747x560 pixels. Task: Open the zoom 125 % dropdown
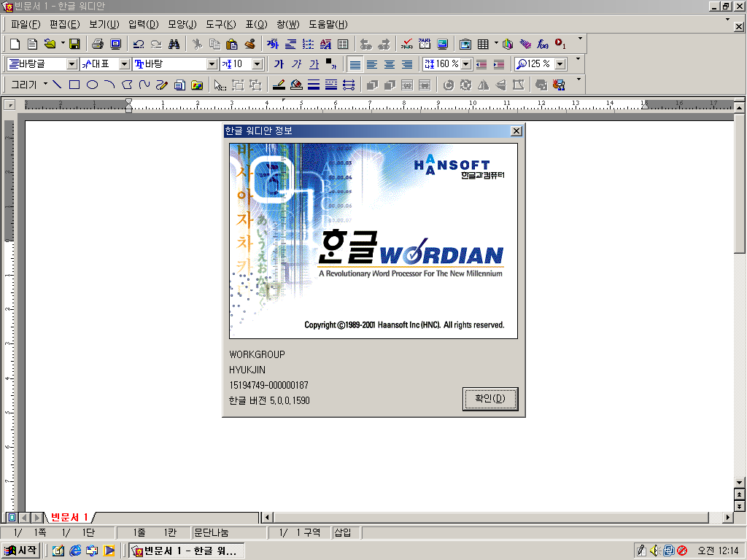560,64
